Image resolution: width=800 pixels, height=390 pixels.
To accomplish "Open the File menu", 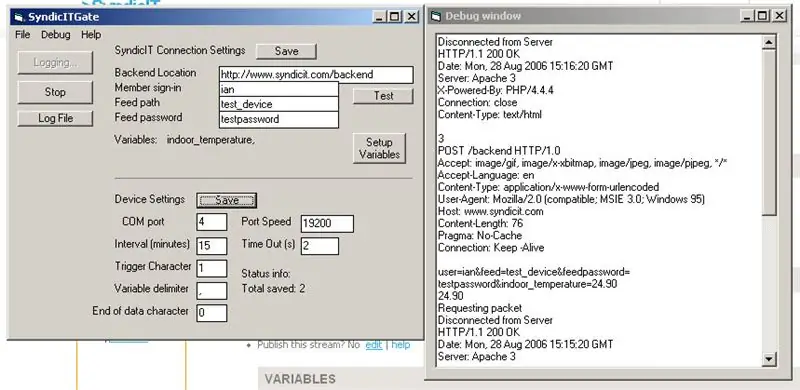I will click(22, 35).
